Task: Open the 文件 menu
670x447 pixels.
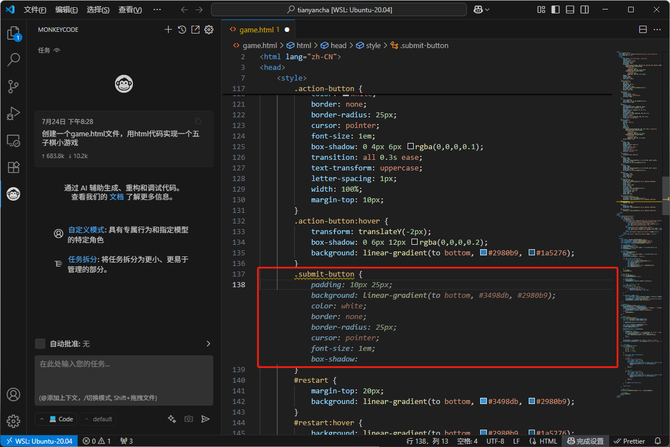Action: coord(34,9)
